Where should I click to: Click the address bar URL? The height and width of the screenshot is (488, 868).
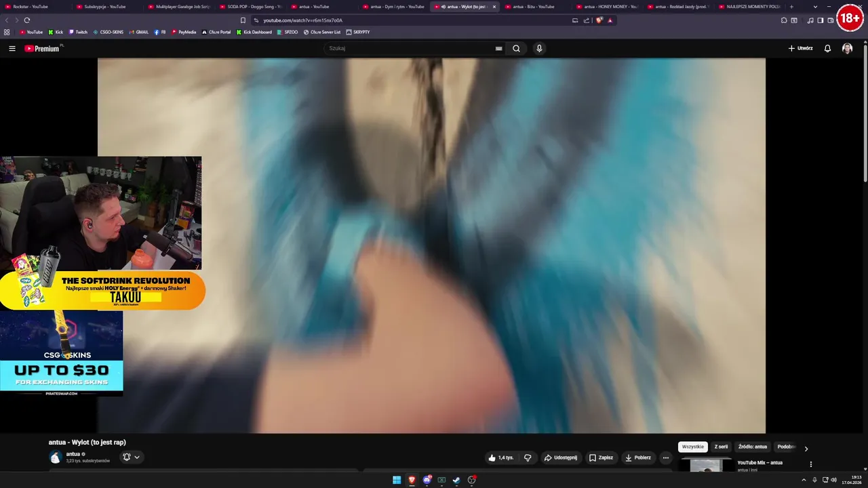(302, 20)
